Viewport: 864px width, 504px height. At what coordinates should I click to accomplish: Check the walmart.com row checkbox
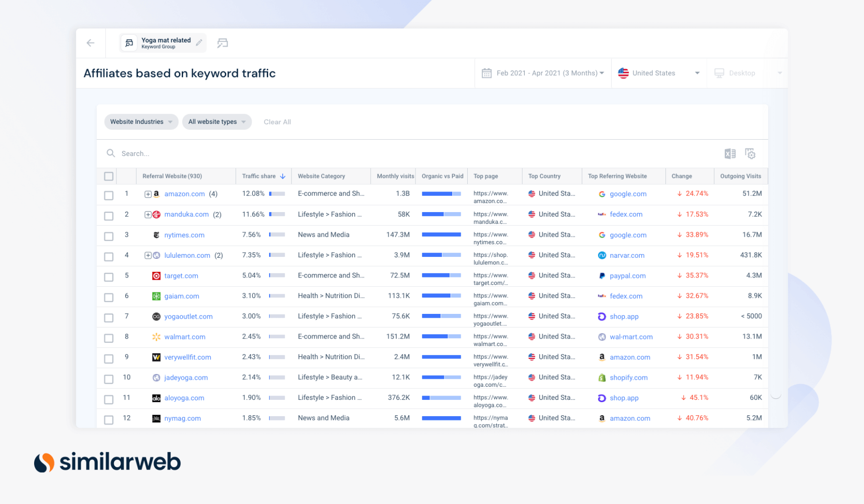[x=109, y=338]
